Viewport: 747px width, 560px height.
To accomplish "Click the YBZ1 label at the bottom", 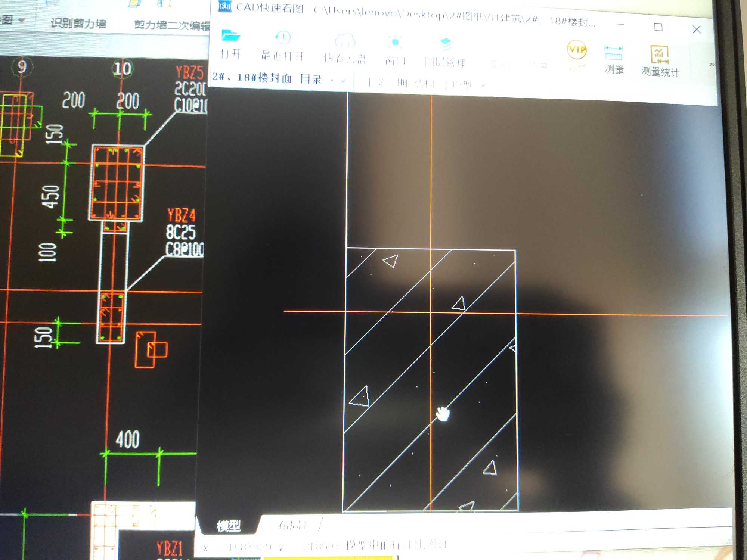I will coord(169,548).
